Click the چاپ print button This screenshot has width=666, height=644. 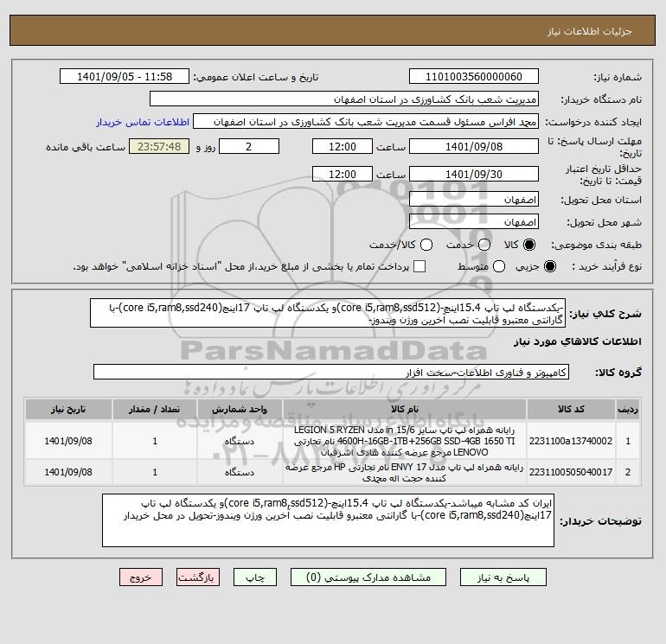[255, 577]
